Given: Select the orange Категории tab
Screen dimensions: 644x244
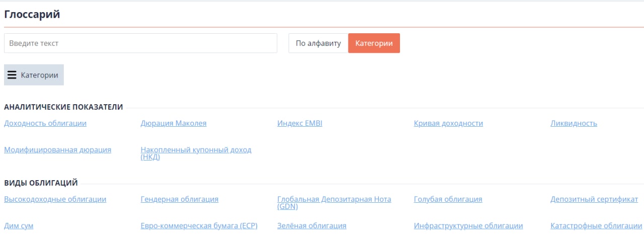Looking at the screenshot, I should [374, 43].
